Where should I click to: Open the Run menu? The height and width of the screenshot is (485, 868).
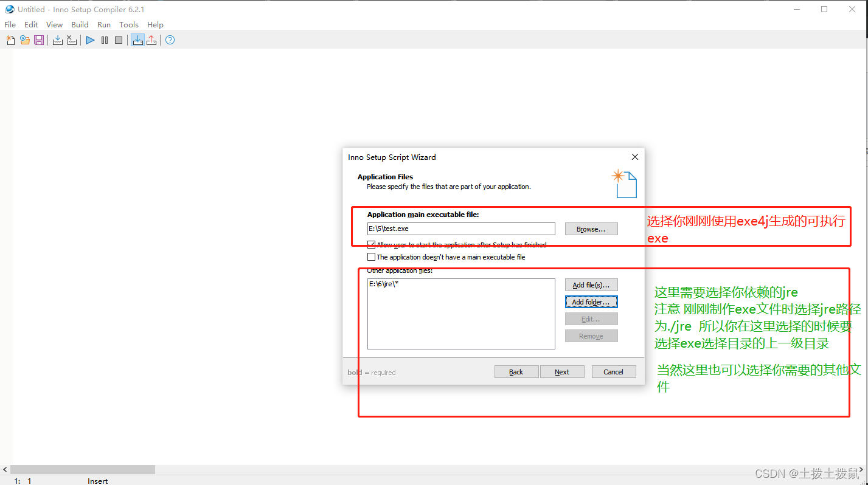tap(104, 25)
